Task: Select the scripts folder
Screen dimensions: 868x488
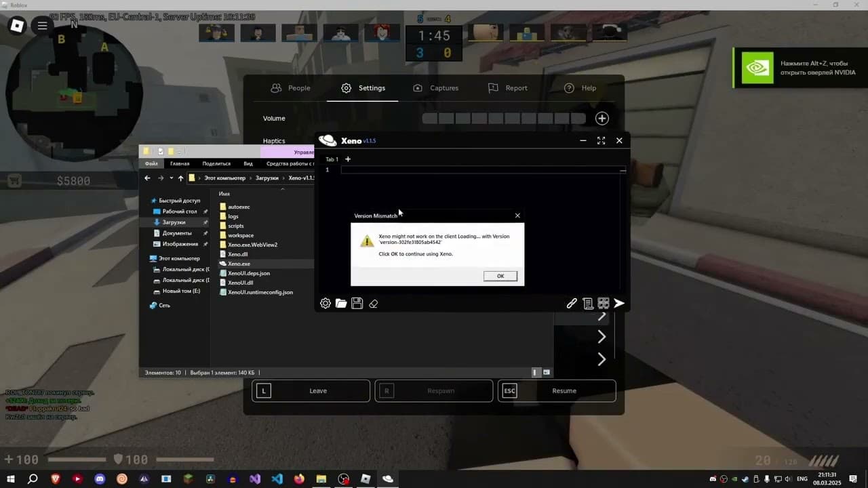Action: (x=231, y=226)
